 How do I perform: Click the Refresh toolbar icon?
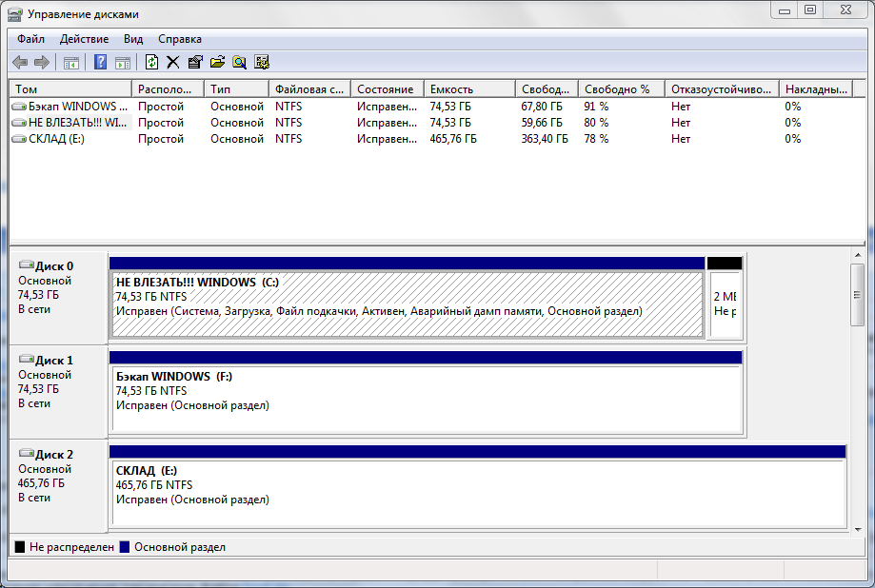point(151,63)
